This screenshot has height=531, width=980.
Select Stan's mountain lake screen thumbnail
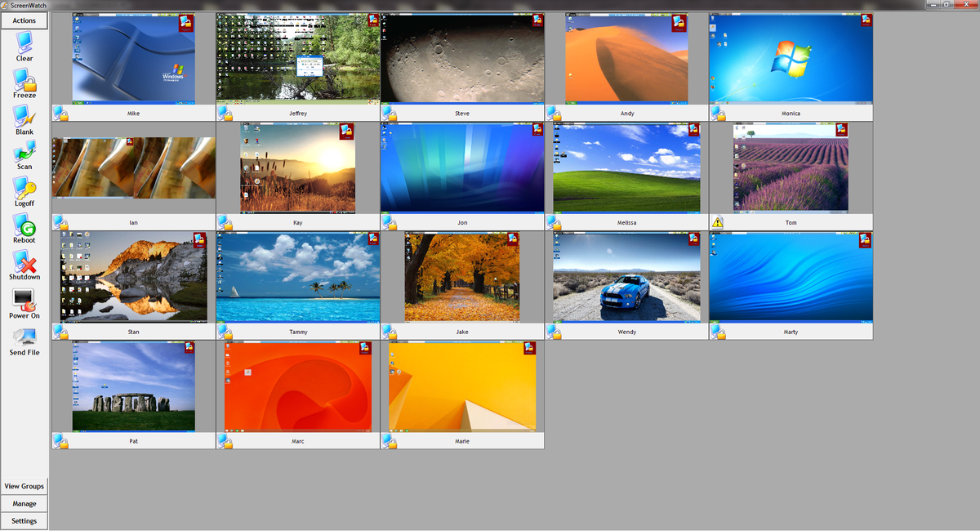click(x=134, y=277)
